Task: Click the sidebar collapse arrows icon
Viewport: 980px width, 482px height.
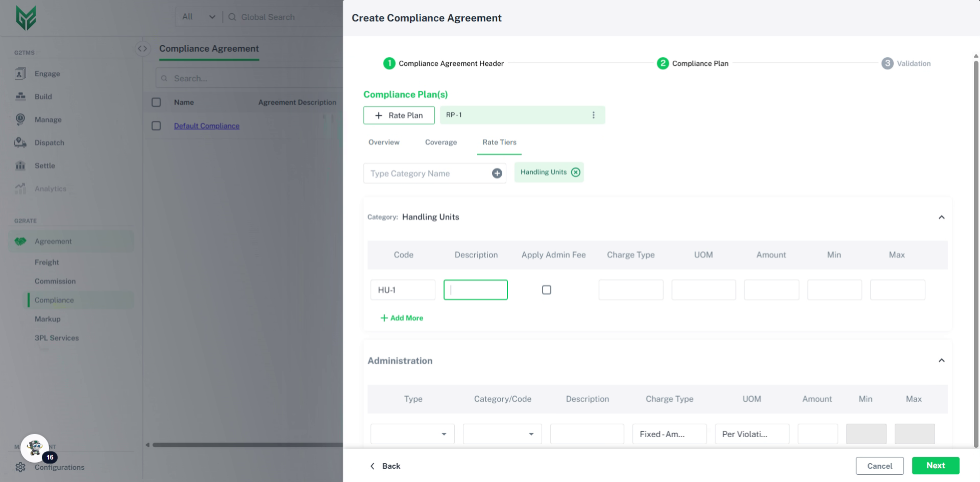Action: (x=142, y=49)
